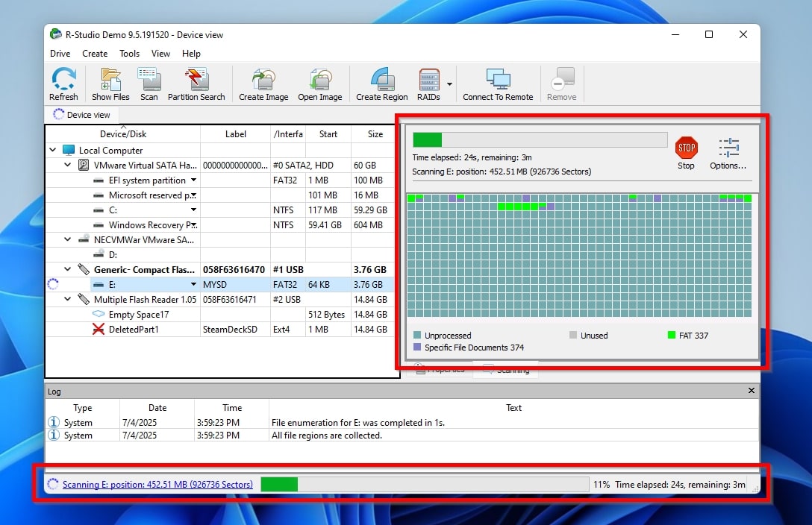The height and width of the screenshot is (525, 812).
Task: Click the status bar scan progress bar
Action: (x=425, y=484)
